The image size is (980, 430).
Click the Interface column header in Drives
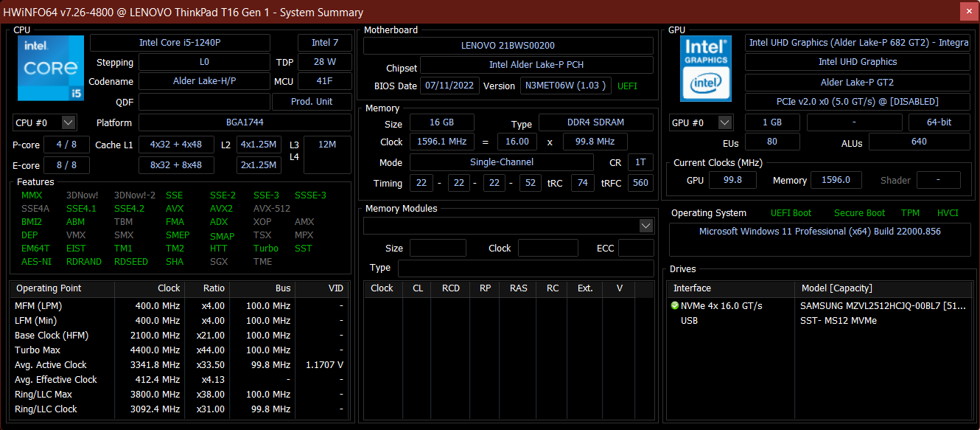click(731, 288)
